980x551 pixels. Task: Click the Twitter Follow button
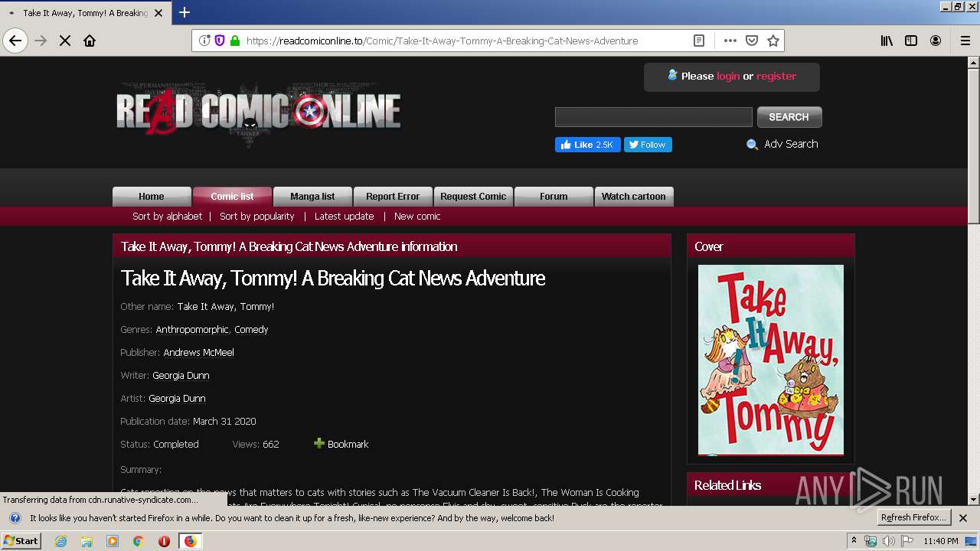click(x=648, y=145)
